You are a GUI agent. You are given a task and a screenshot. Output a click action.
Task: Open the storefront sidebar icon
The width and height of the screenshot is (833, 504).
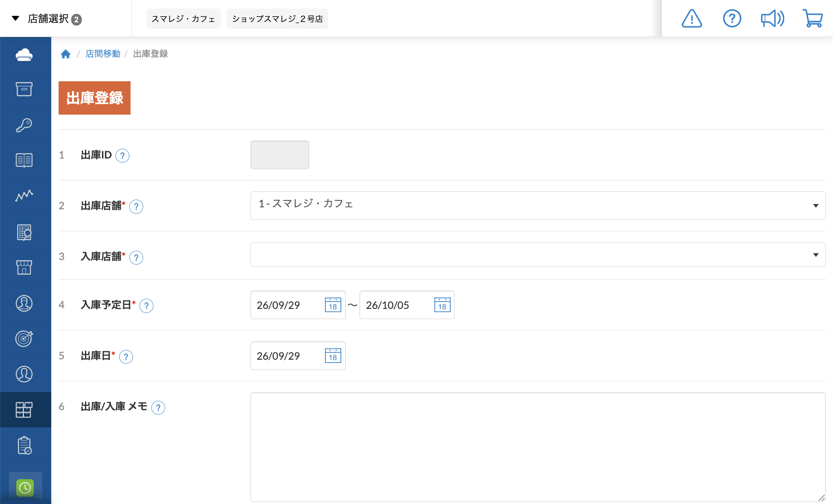(x=24, y=267)
